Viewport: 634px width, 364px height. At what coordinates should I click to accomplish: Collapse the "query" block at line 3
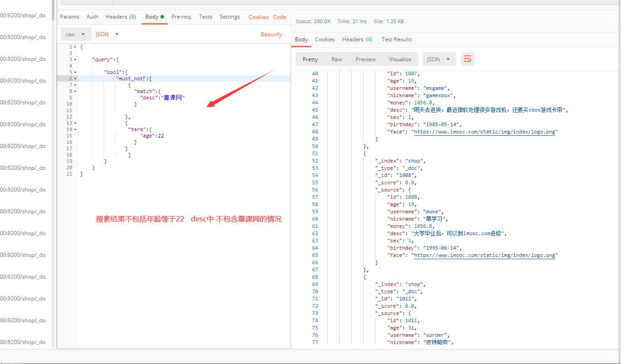pos(75,60)
